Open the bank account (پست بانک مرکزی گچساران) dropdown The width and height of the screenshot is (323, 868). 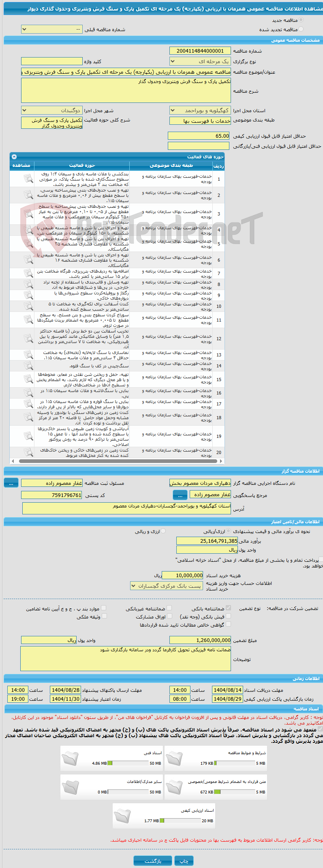point(167,586)
